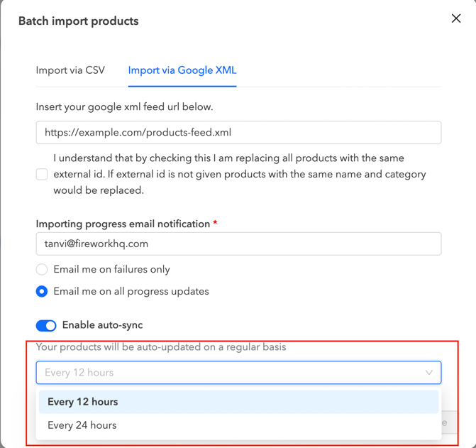Select the all progress updates radio button
The height and width of the screenshot is (448, 476).
(42, 291)
